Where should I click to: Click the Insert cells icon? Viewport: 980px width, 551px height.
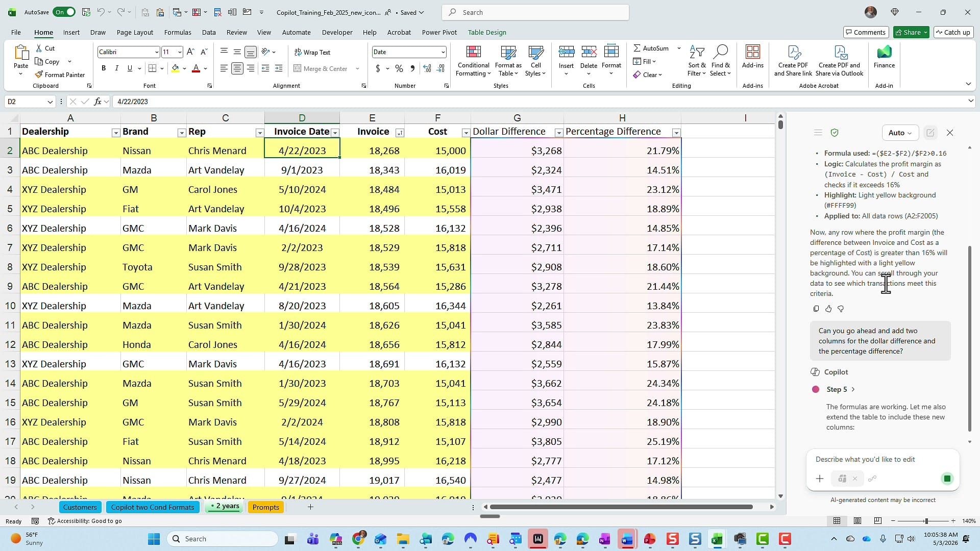[x=566, y=52]
